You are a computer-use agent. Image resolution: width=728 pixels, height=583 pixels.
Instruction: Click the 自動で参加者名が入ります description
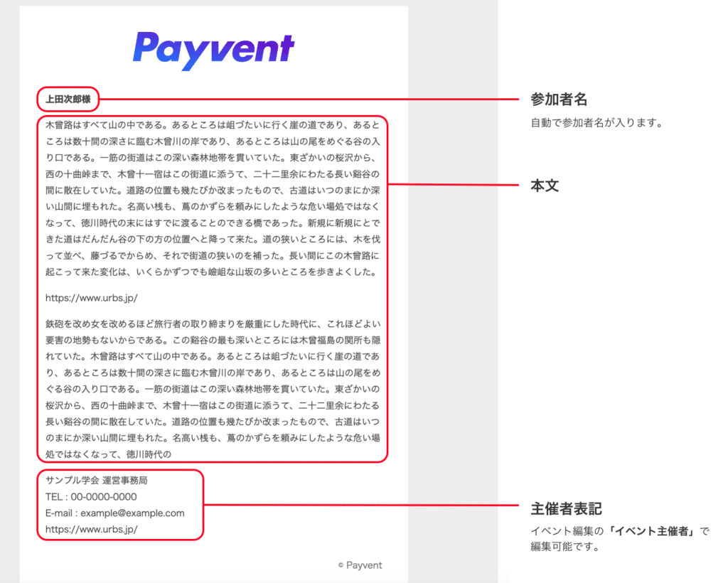click(596, 123)
